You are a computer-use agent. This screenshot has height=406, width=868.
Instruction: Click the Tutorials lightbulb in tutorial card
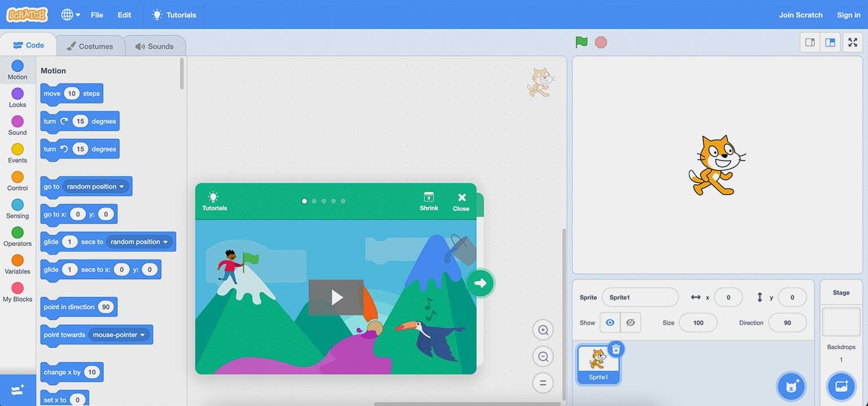214,201
